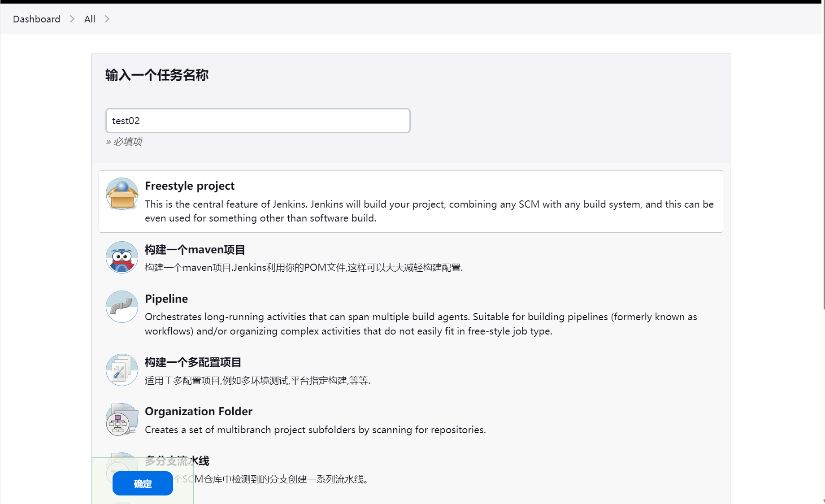Select the Freestyle project box icon

coord(122,194)
